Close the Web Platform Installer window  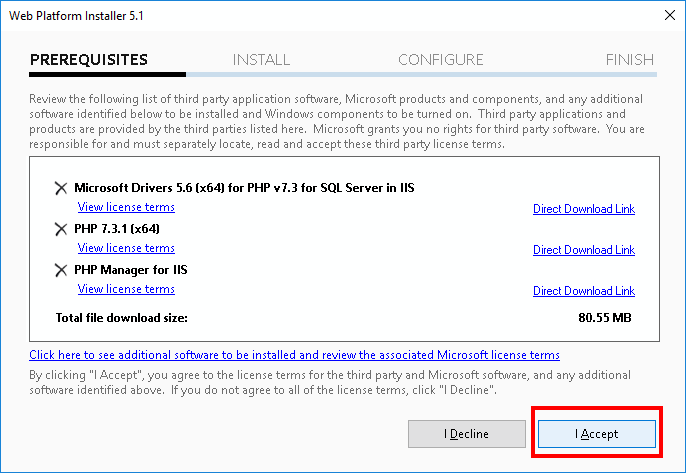(669, 15)
